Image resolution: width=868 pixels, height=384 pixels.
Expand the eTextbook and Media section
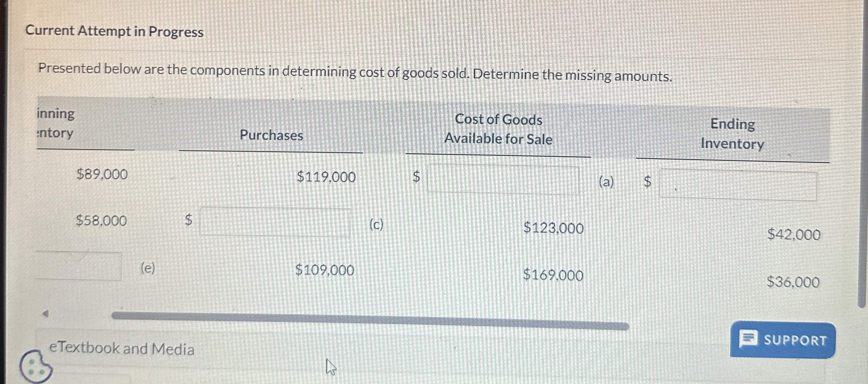[122, 348]
